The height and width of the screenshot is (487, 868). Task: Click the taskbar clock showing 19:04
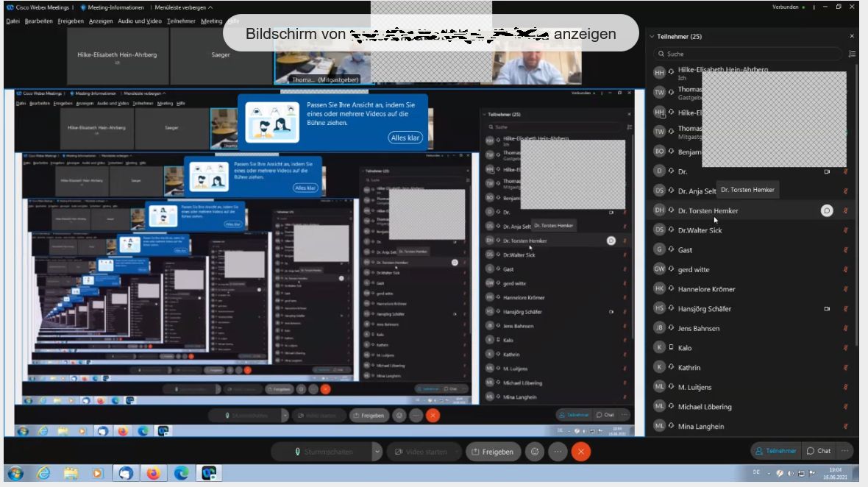tap(835, 473)
